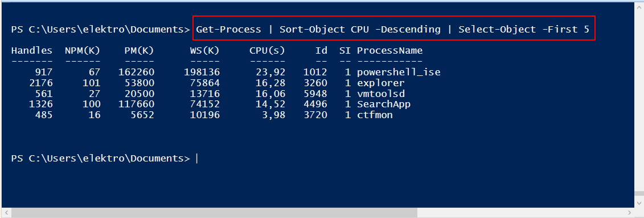Place cursor at the empty prompt line
Image resolution: width=644 pixels, height=218 pixels.
tap(197, 159)
